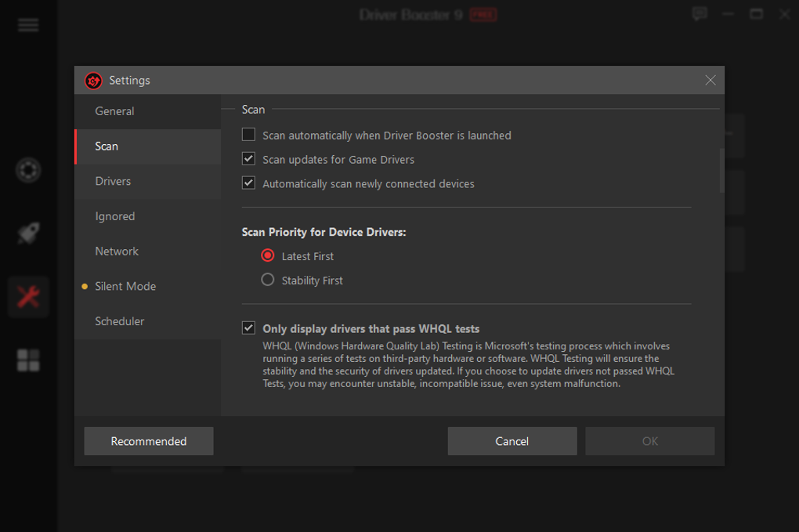Viewport: 799px width, 532px height.
Task: Choose the Stability First radio option
Action: (x=268, y=280)
